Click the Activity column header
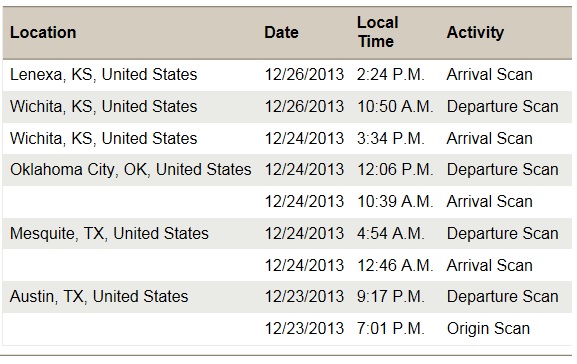The image size is (577, 364). (x=475, y=32)
